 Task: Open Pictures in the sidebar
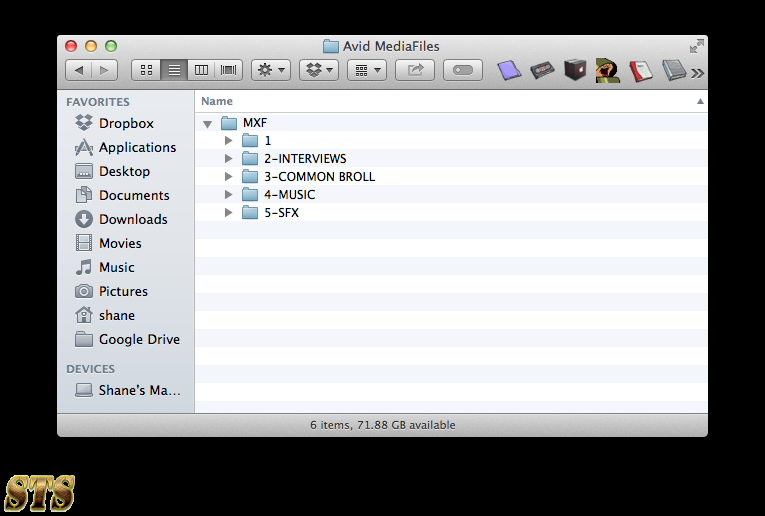click(126, 291)
